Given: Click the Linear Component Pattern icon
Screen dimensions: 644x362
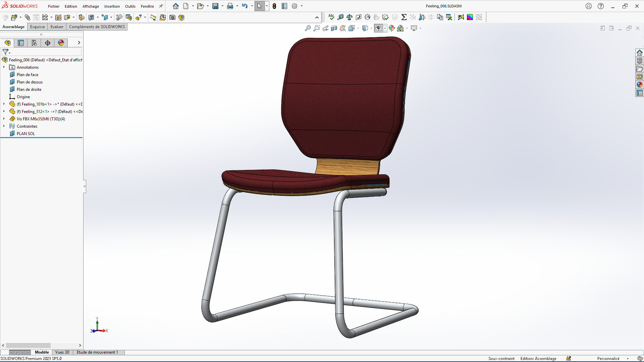Looking at the screenshot, I should point(45,17).
